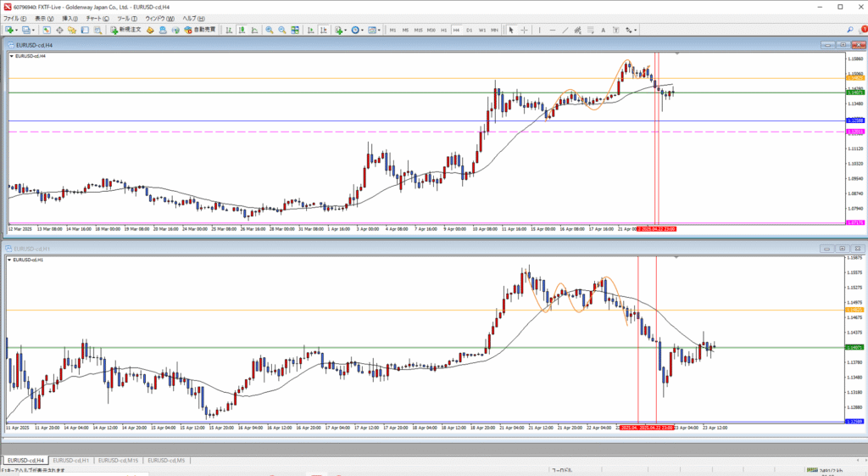The width and height of the screenshot is (868, 476).
Task: Open the MetaEditor yellow book icon
Action: tap(150, 30)
